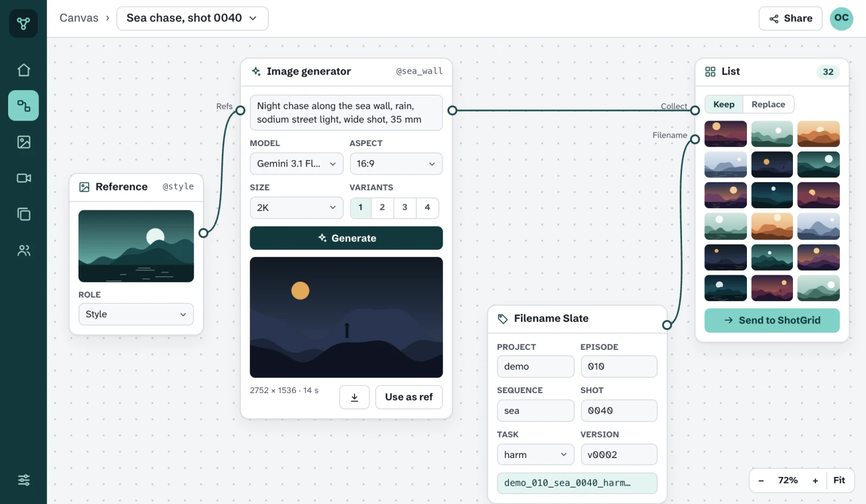
Task: Click the Canvas breadcrumb
Action: point(79,18)
